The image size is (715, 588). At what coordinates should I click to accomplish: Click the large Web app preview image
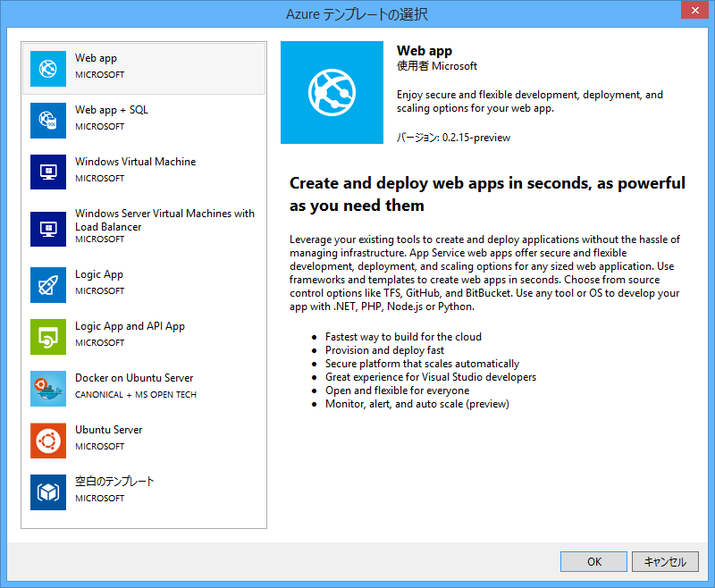[332, 93]
